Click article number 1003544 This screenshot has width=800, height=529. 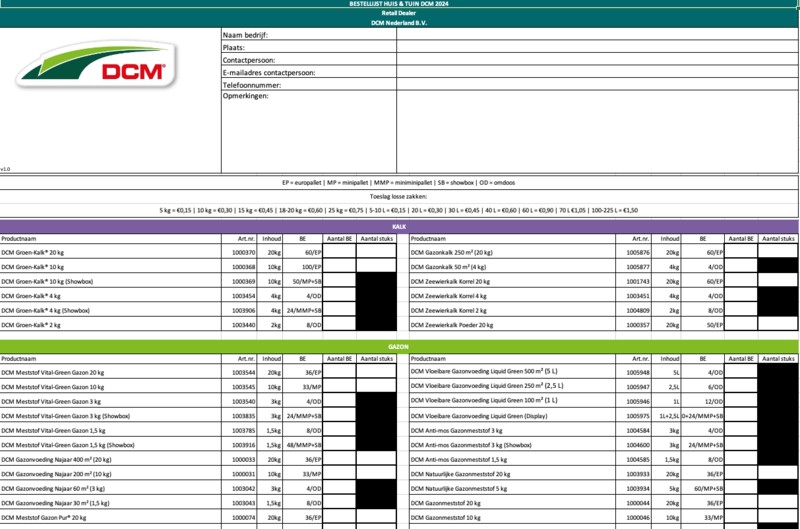243,372
